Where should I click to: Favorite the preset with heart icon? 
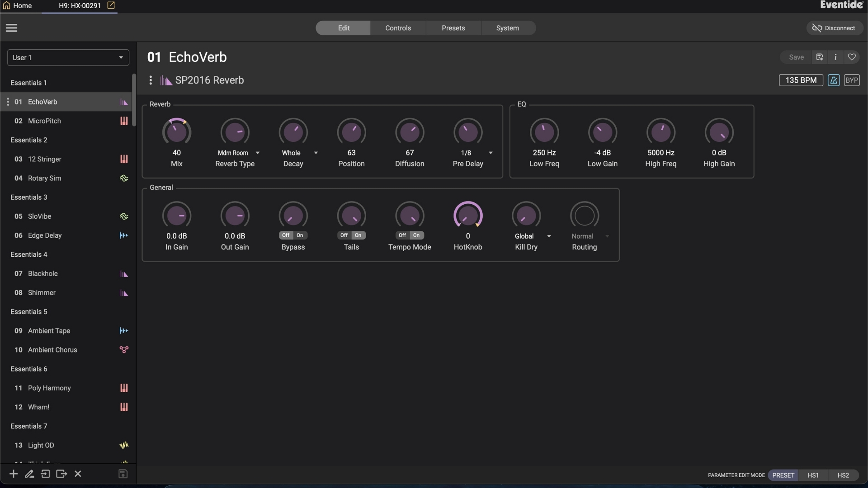click(x=852, y=57)
